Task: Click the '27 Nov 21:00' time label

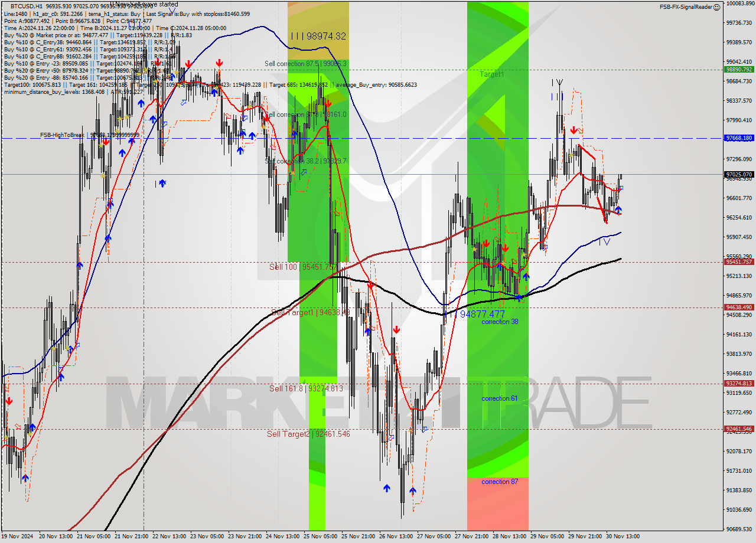Action: click(472, 537)
